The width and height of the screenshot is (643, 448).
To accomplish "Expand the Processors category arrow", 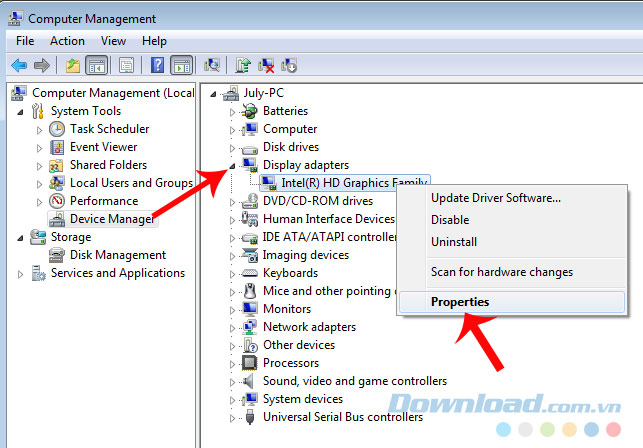I will click(232, 364).
